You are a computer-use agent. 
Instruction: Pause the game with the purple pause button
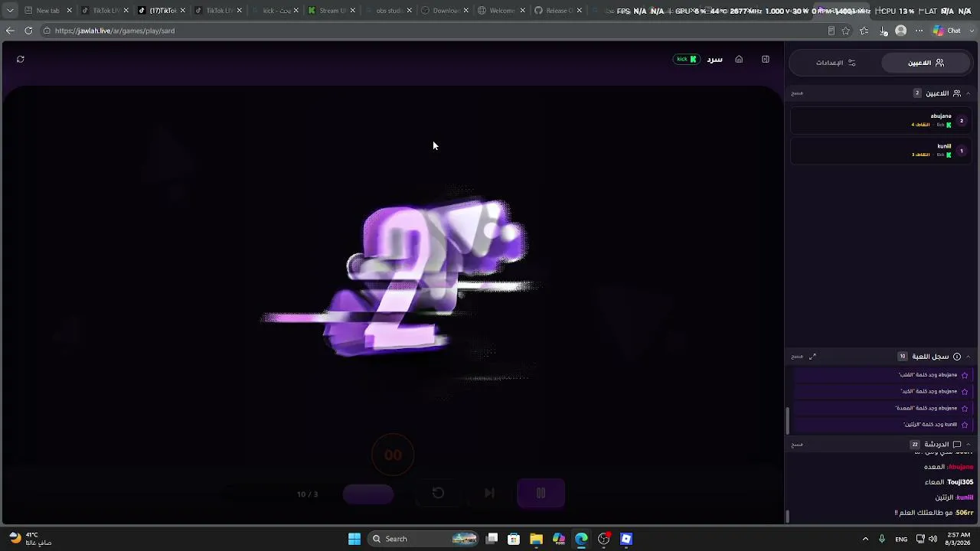pos(541,494)
